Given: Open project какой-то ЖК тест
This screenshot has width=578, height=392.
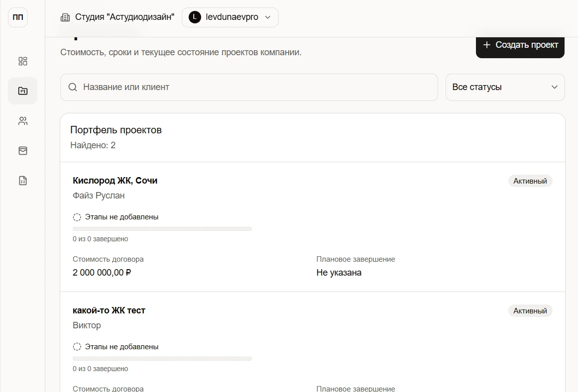Looking at the screenshot, I should point(109,310).
